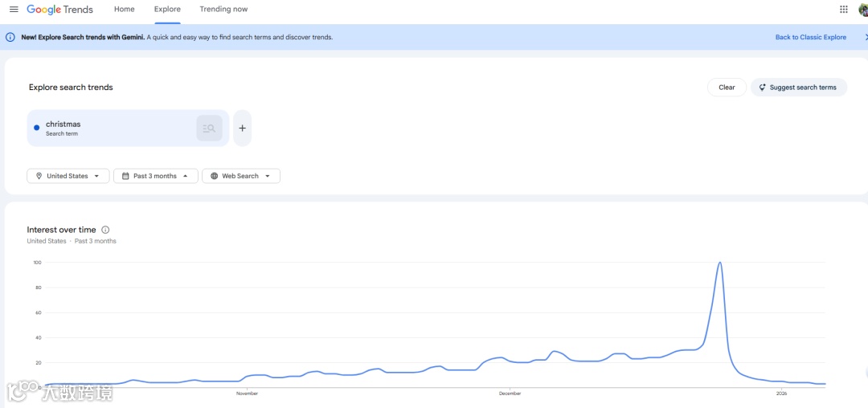Add a comparison term with plus button
Viewport: 868px width, 408px height.
[242, 129]
